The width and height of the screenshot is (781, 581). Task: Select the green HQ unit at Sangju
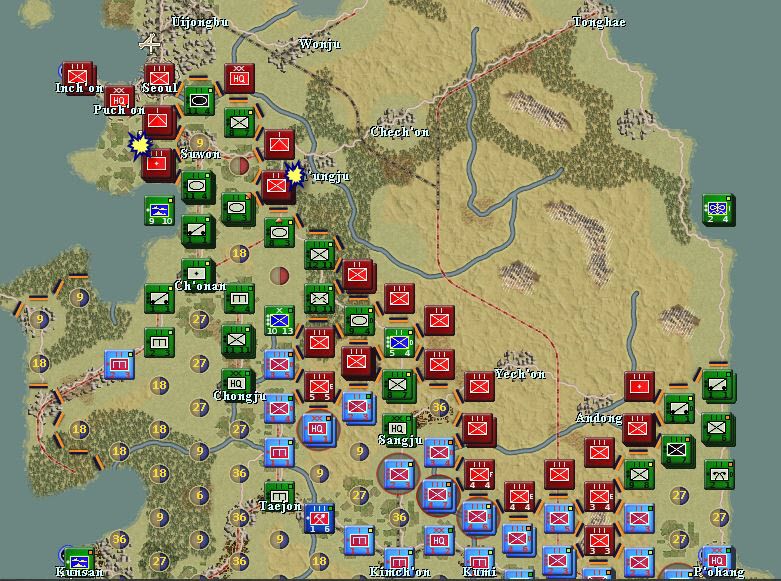point(397,428)
